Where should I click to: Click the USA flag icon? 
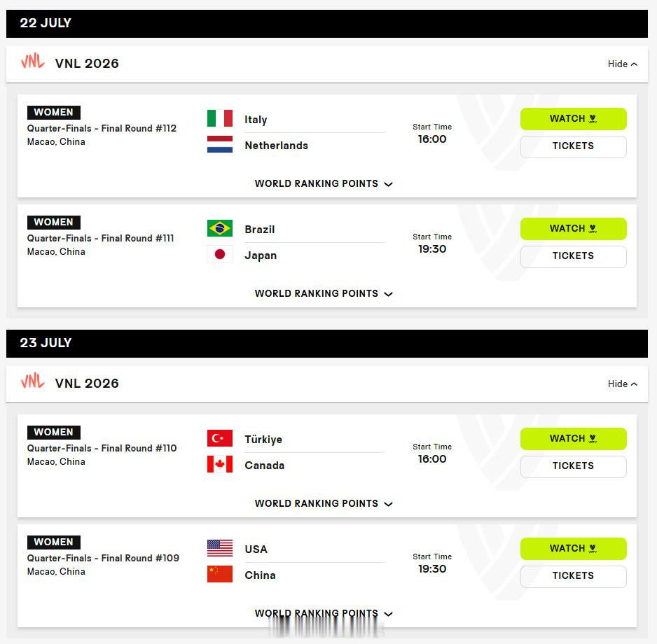220,548
